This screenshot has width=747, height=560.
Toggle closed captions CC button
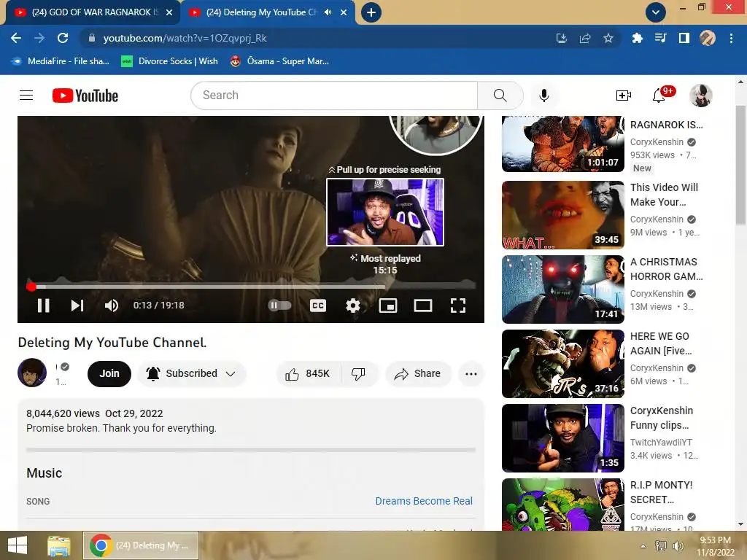(318, 306)
